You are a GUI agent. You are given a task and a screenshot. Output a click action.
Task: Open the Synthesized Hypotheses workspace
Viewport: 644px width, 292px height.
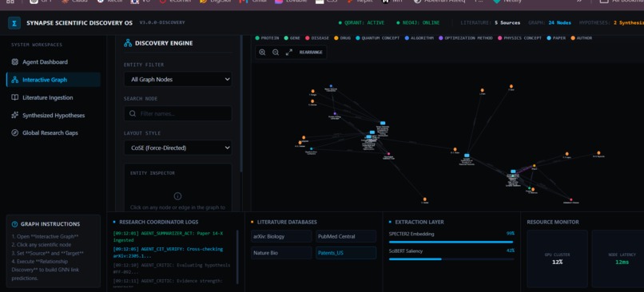click(x=54, y=115)
